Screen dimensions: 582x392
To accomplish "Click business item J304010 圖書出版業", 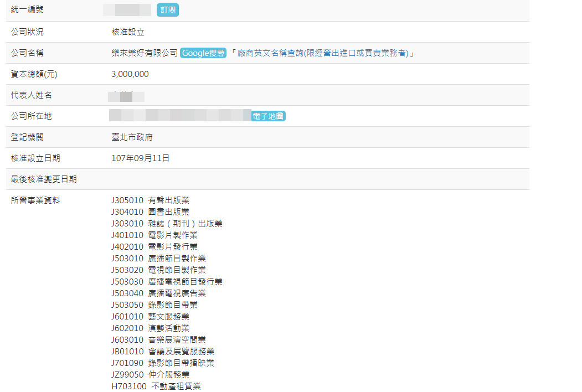I will (150, 212).
